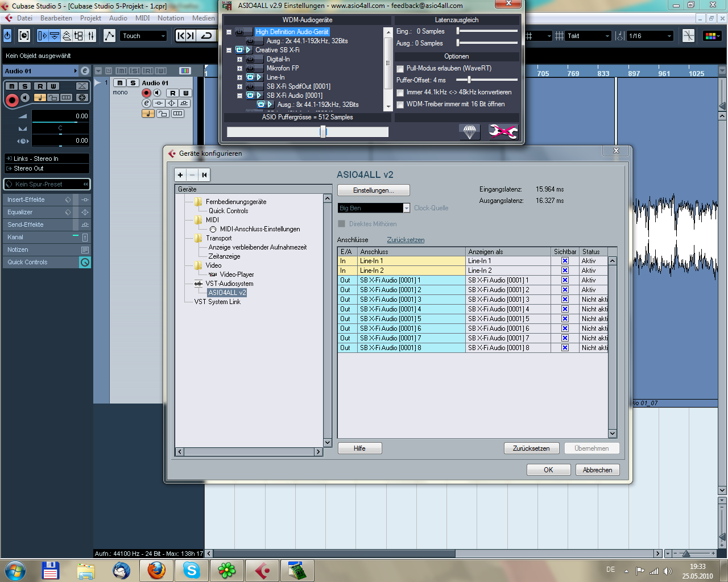This screenshot has height=582, width=728.
Task: Click the Abbrechen button
Action: click(597, 470)
